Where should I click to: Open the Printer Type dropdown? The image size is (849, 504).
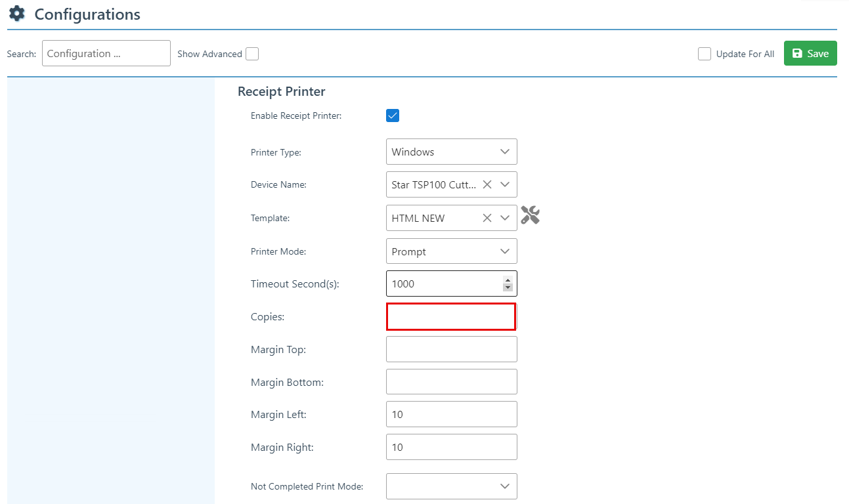tap(451, 152)
